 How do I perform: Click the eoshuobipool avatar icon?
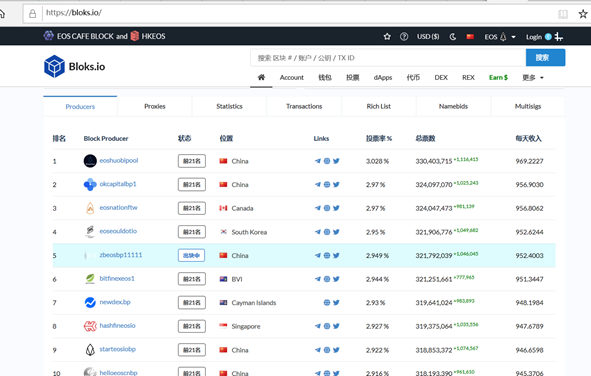point(90,161)
